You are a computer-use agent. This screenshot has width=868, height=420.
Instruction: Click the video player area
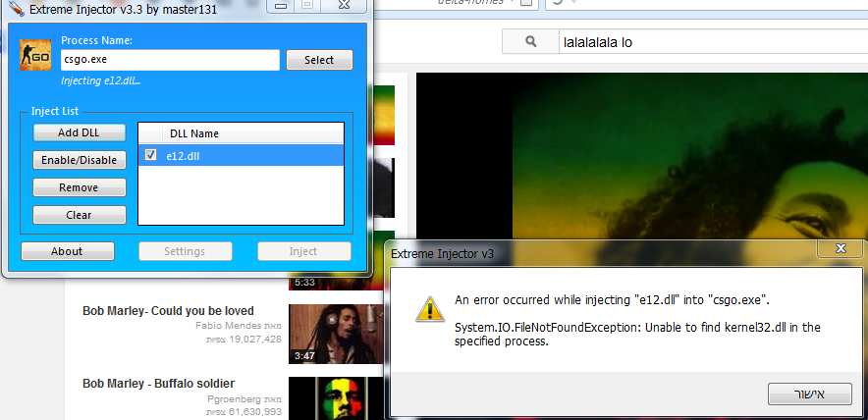click(642, 158)
